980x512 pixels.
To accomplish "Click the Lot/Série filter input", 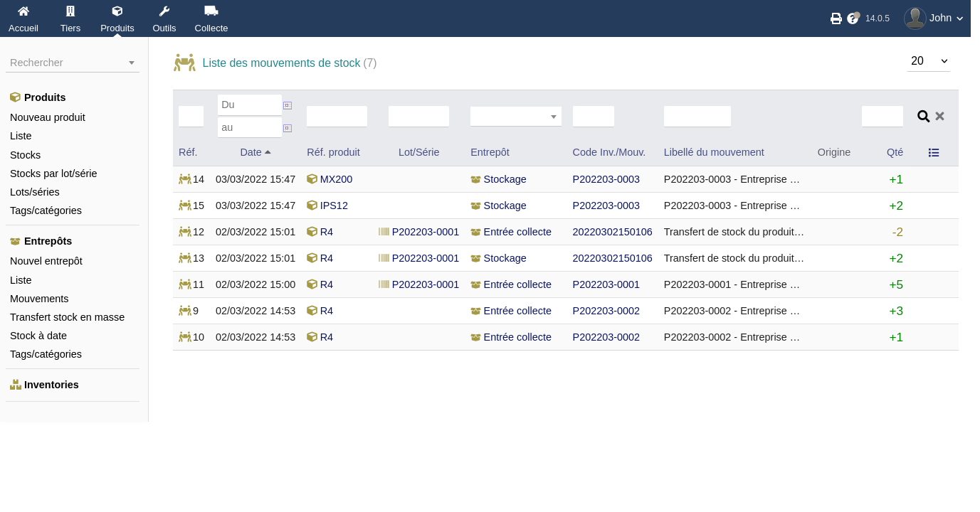I will (x=418, y=117).
